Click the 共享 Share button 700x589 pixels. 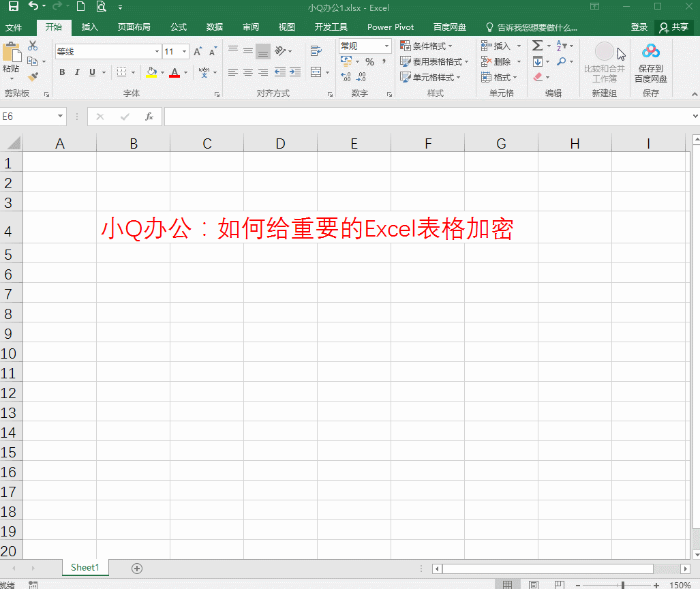[x=674, y=28]
